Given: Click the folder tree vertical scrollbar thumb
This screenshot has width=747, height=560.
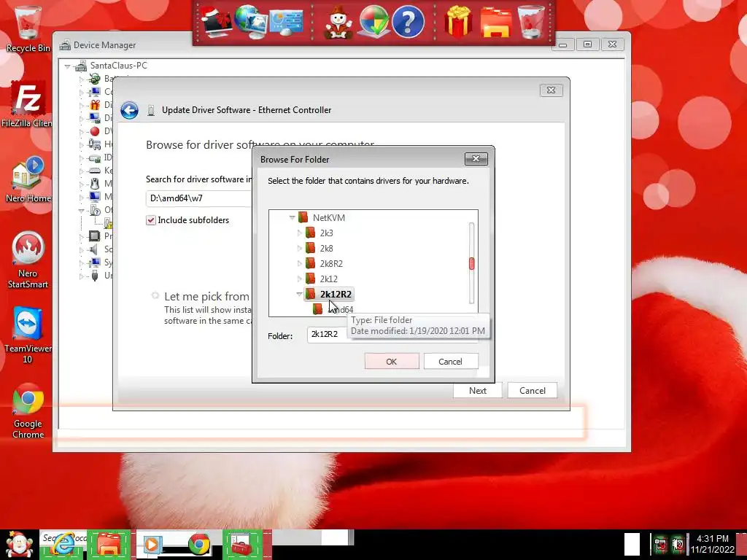Looking at the screenshot, I should pyautogui.click(x=472, y=263).
